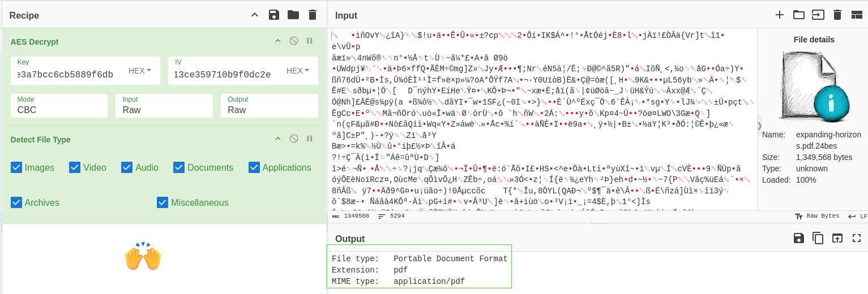
Task: Change the LF end-of-line setting
Action: [x=857, y=216]
